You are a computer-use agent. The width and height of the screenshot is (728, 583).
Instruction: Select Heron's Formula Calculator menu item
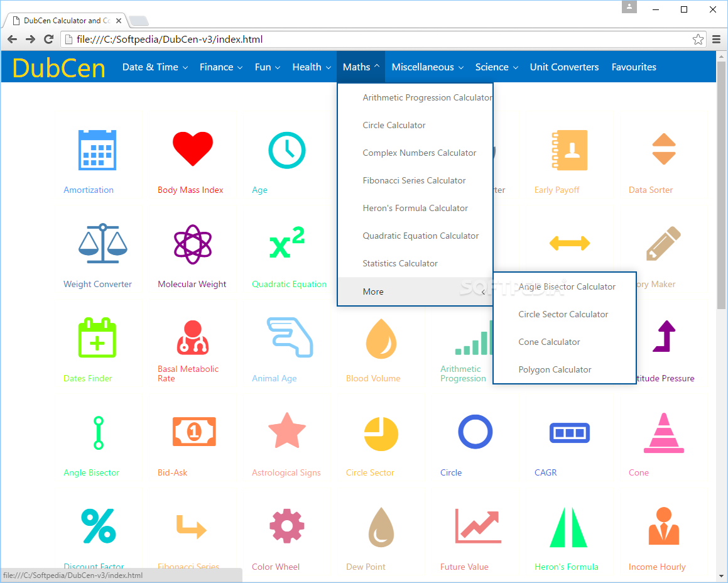pos(415,208)
